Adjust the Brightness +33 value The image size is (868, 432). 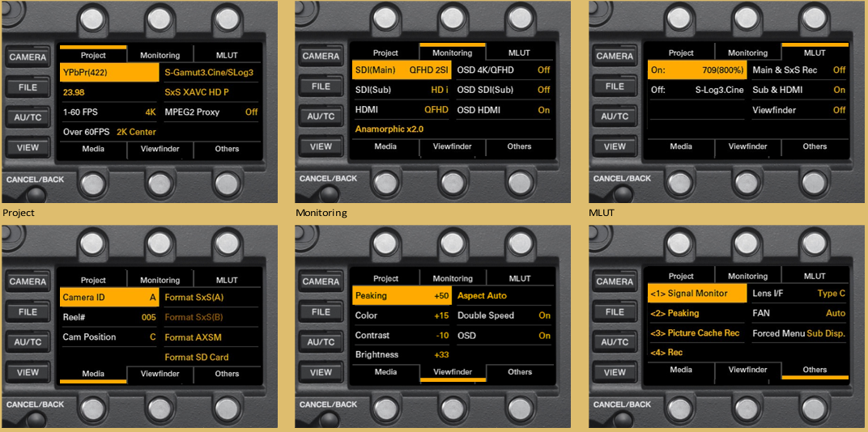[x=402, y=354]
